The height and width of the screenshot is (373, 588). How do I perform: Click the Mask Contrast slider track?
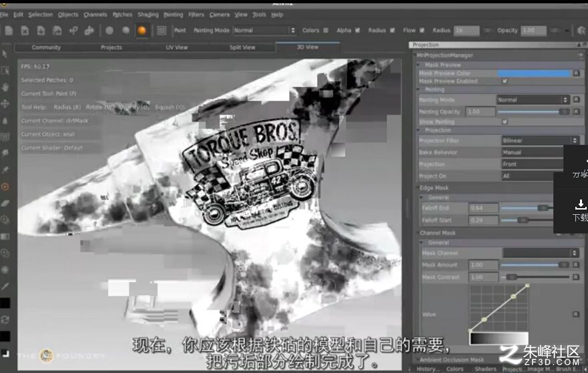(x=535, y=277)
